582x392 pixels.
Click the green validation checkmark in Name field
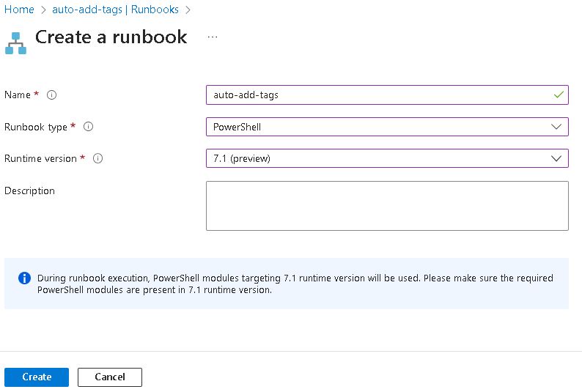(x=559, y=95)
